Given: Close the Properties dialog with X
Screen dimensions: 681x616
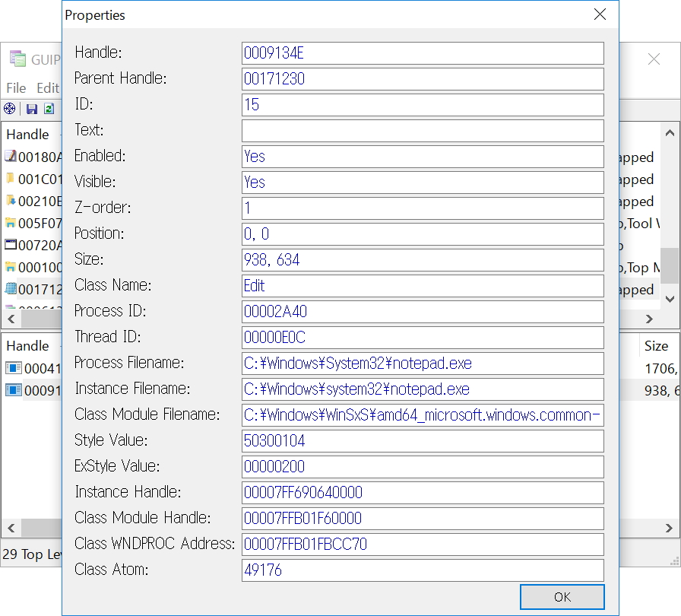Looking at the screenshot, I should [x=600, y=14].
